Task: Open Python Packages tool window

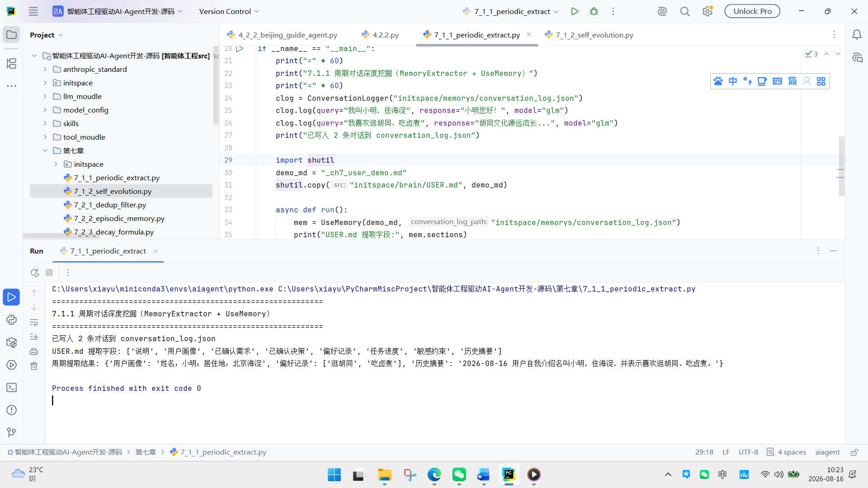Action: pos(12,343)
